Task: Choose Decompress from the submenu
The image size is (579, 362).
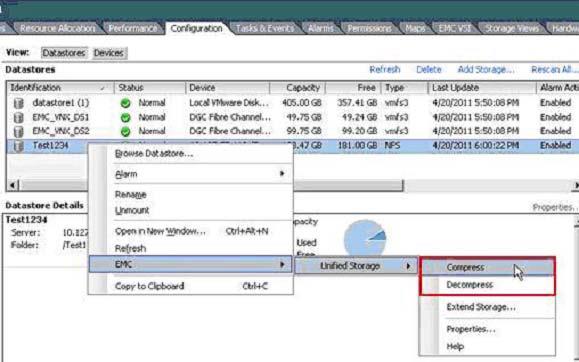Action: 487,285
